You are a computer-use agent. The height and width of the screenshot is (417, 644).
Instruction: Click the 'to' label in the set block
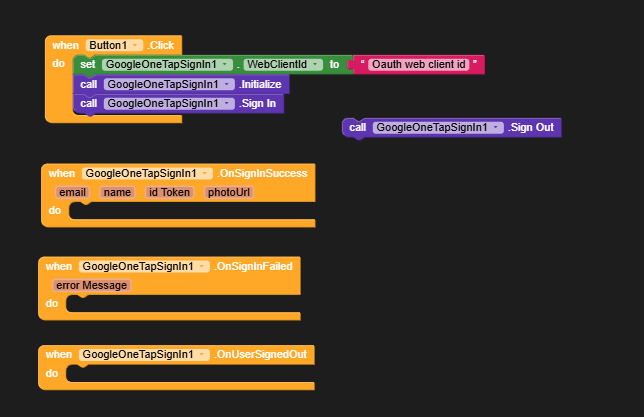pyautogui.click(x=334, y=65)
